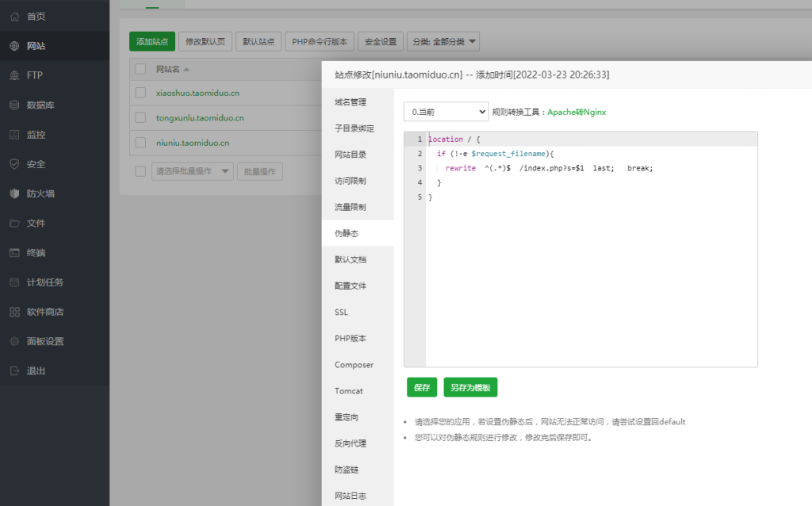Toggle the select-all checkbox in table header
Screen dimensions: 812x506
(140, 69)
